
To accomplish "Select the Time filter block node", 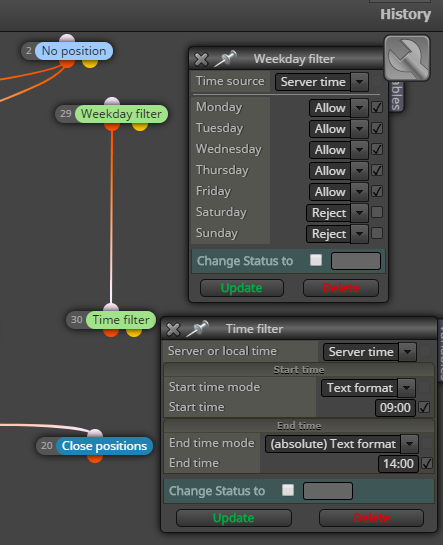I will 121,320.
